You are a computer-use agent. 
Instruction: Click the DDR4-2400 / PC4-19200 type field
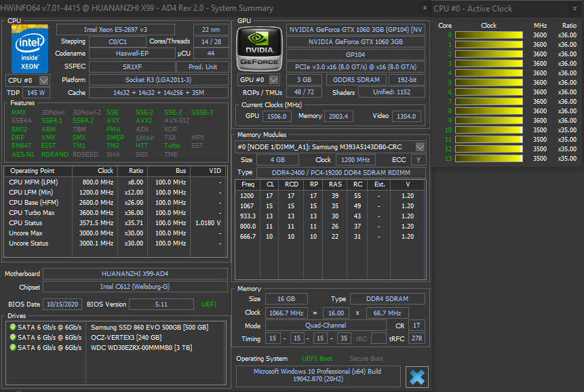point(340,172)
